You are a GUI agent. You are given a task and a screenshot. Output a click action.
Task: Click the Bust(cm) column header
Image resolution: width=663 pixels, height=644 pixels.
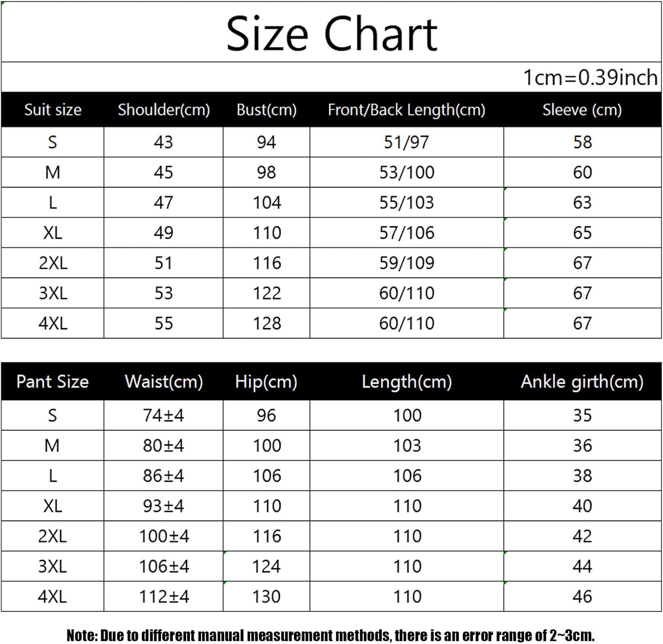pos(267,110)
